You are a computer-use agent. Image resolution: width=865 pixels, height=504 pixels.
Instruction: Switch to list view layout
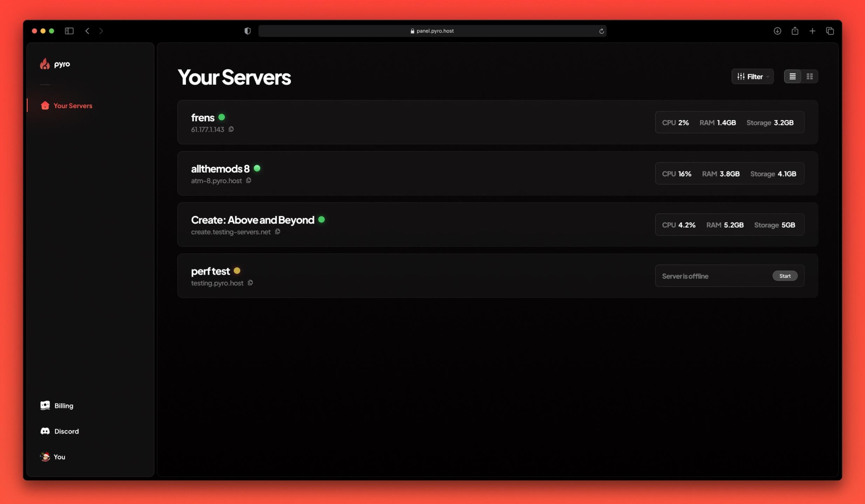[793, 76]
